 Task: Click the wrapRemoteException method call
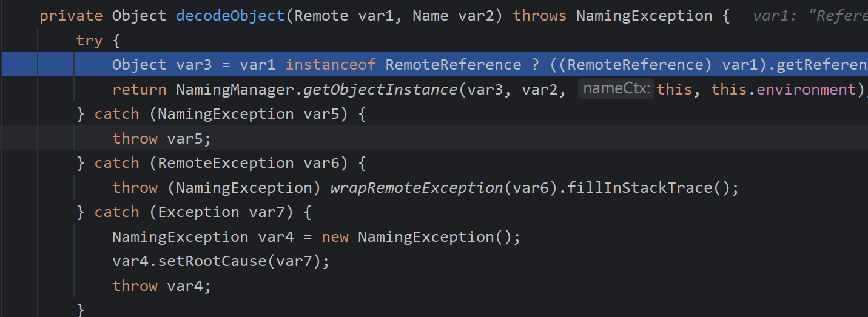tap(417, 188)
